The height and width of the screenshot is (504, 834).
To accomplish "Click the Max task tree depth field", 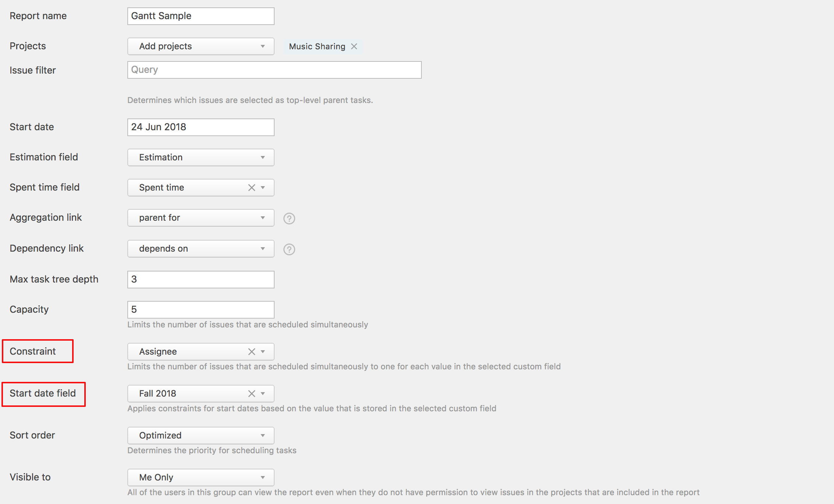I will (201, 280).
